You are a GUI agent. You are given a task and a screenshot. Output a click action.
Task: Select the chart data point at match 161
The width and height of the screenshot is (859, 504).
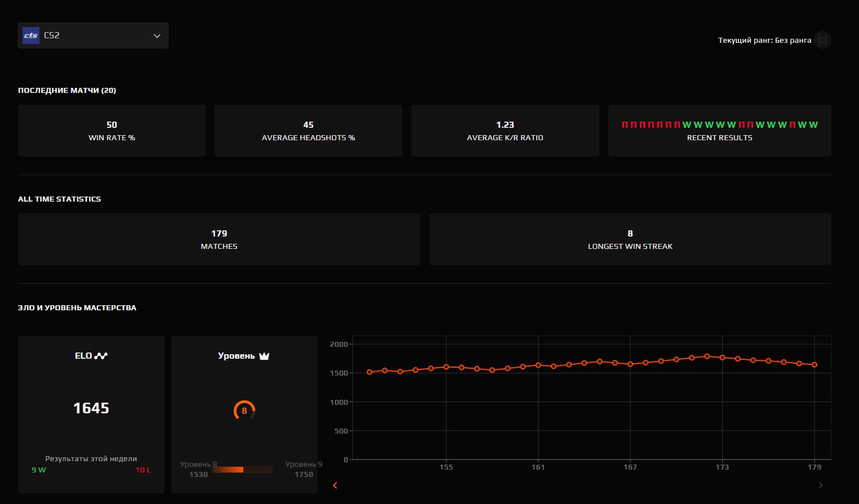(x=538, y=365)
